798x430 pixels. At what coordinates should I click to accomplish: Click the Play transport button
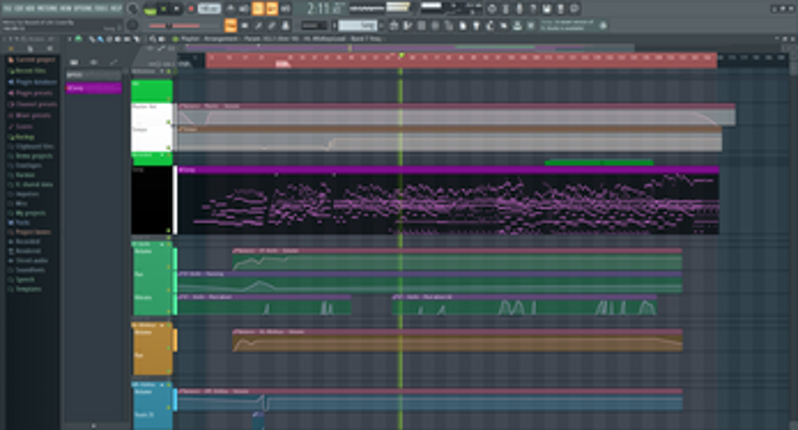click(x=164, y=9)
